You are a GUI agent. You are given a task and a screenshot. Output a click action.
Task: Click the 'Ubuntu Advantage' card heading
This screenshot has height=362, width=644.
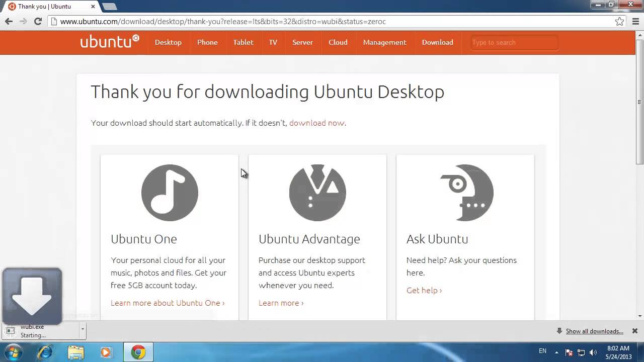[309, 239]
